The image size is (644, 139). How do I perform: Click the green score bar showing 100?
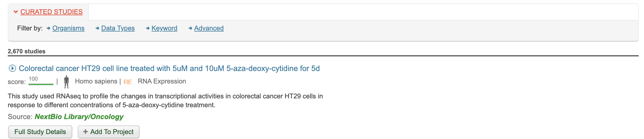pyautogui.click(x=41, y=84)
